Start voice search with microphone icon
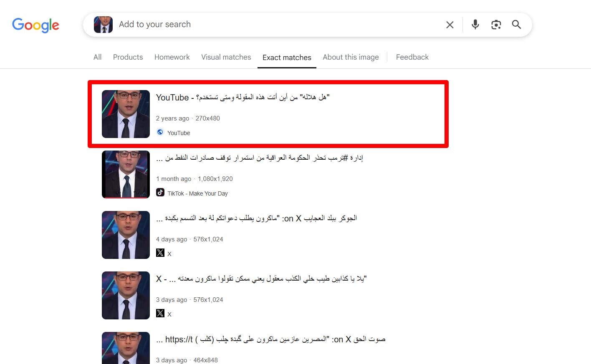This screenshot has width=591, height=364. (475, 25)
